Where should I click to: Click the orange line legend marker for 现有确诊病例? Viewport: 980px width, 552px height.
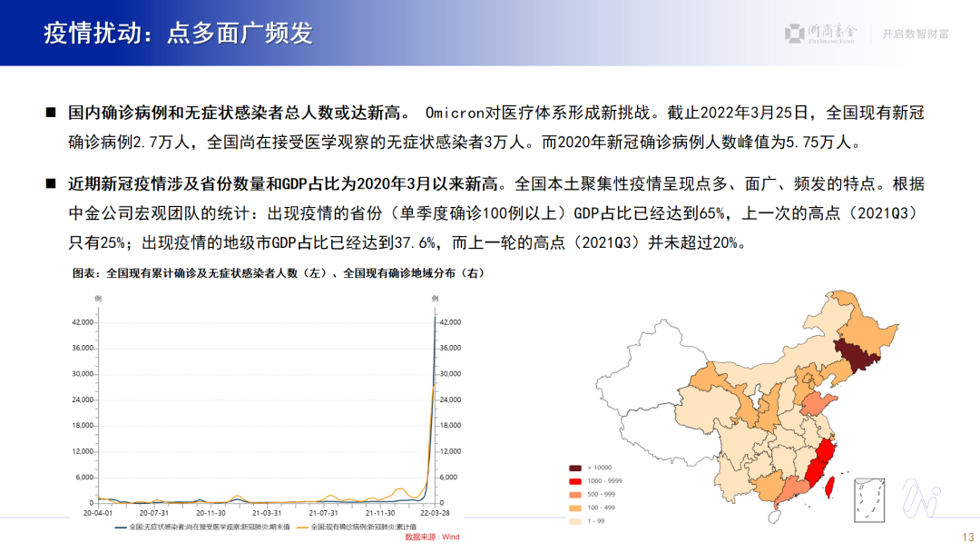point(302,527)
